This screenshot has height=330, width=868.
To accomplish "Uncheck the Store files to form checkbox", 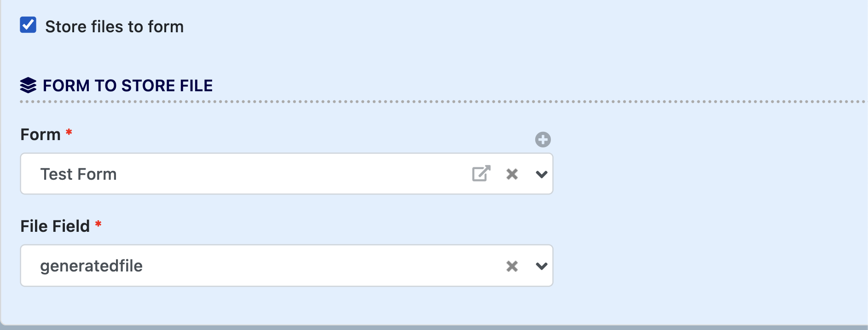I will click(x=28, y=25).
